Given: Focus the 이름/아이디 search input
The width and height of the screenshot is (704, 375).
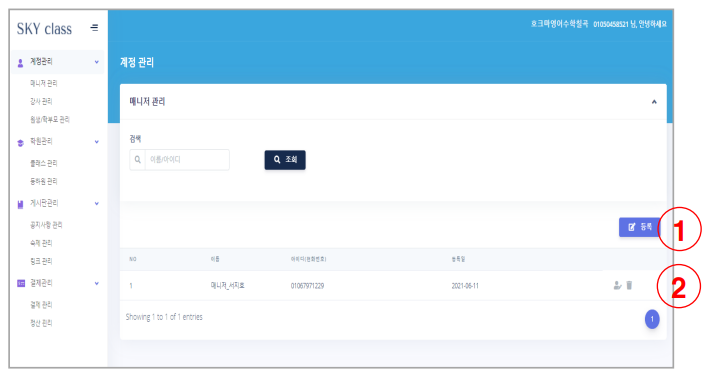Looking at the screenshot, I should tap(187, 159).
